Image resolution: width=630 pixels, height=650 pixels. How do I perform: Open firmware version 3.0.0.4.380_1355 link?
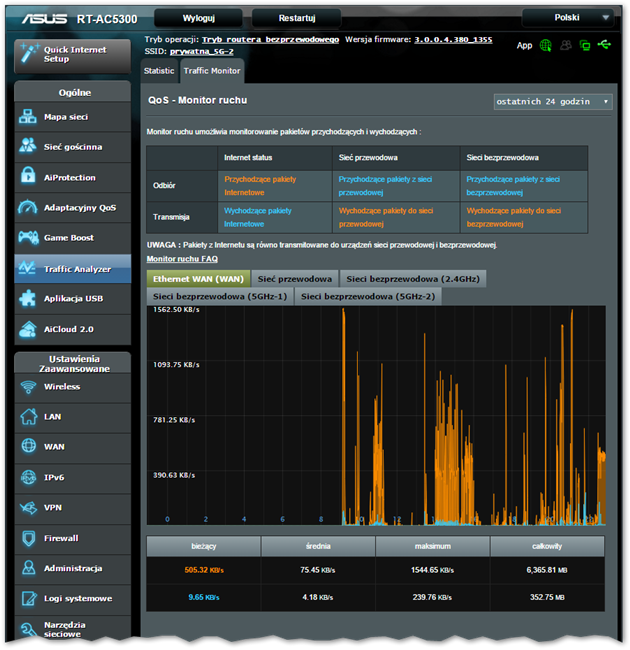453,39
